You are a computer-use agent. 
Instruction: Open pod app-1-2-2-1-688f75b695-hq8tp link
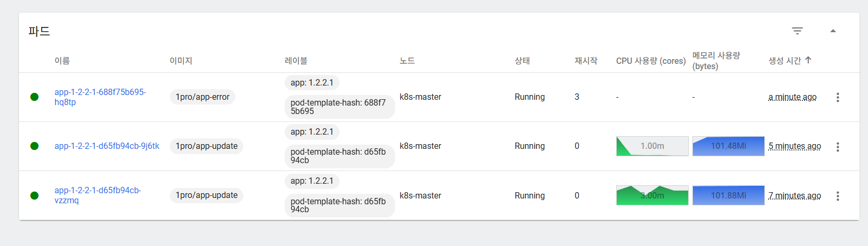click(100, 97)
